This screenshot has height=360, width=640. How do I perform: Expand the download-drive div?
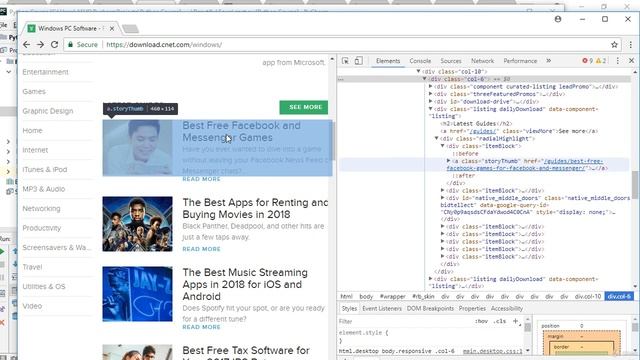(x=431, y=101)
